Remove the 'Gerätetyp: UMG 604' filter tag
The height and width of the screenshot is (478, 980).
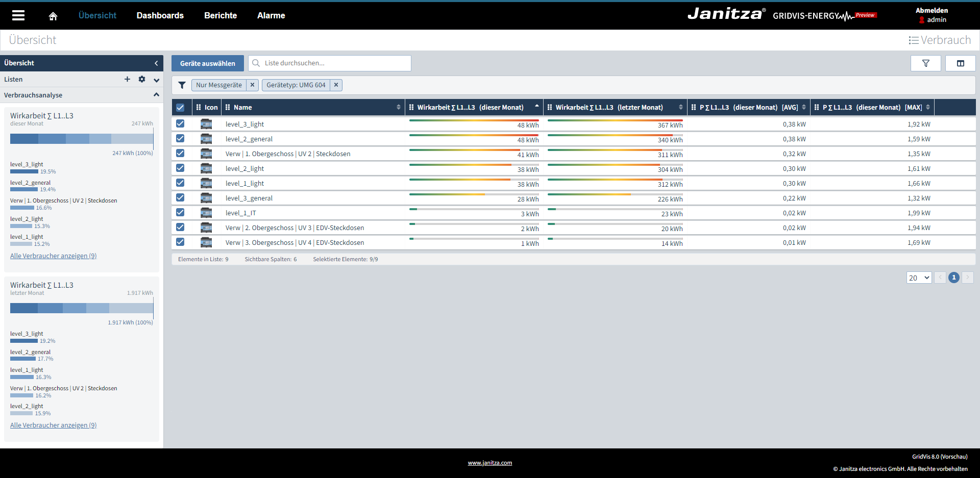[x=336, y=85]
